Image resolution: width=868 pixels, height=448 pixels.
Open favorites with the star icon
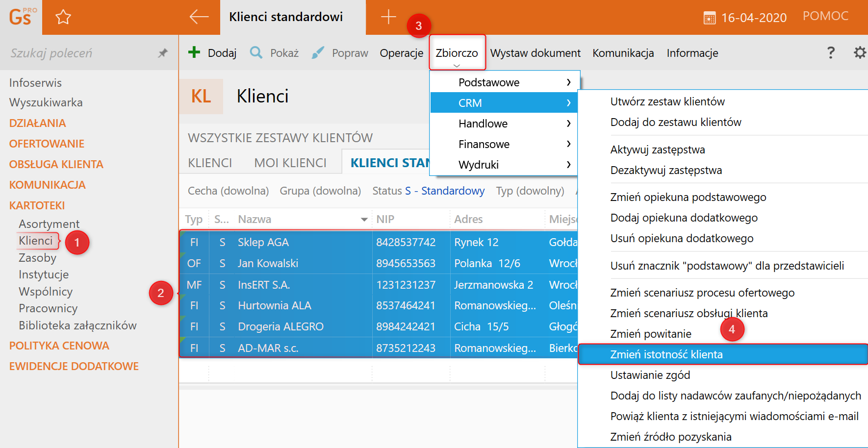[x=63, y=17]
